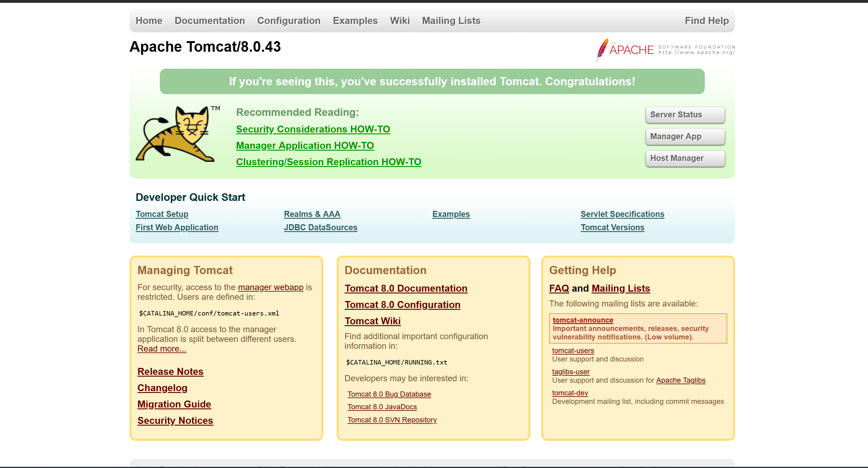The image size is (868, 468).
Task: Click the Tomcat cat mascot logo
Action: tap(178, 134)
